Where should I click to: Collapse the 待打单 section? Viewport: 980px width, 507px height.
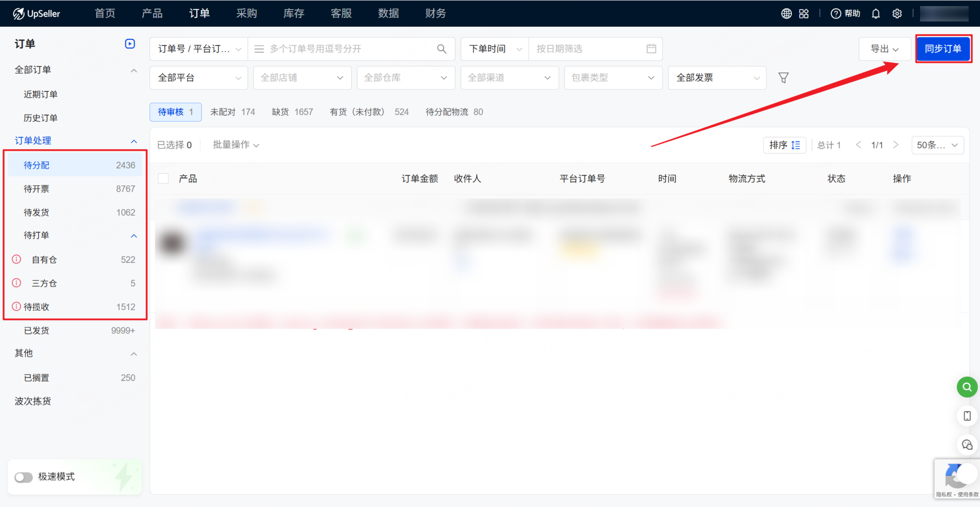[134, 236]
